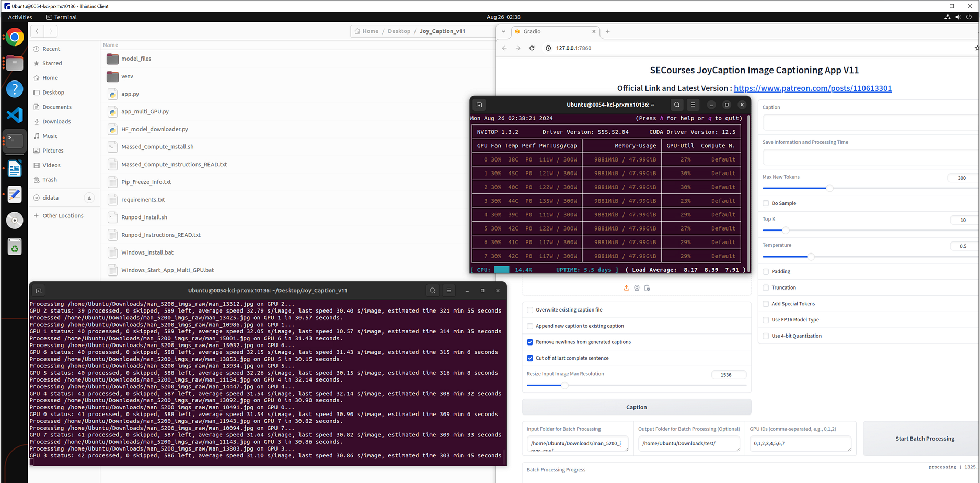Eject the cidata volume

[x=89, y=198]
